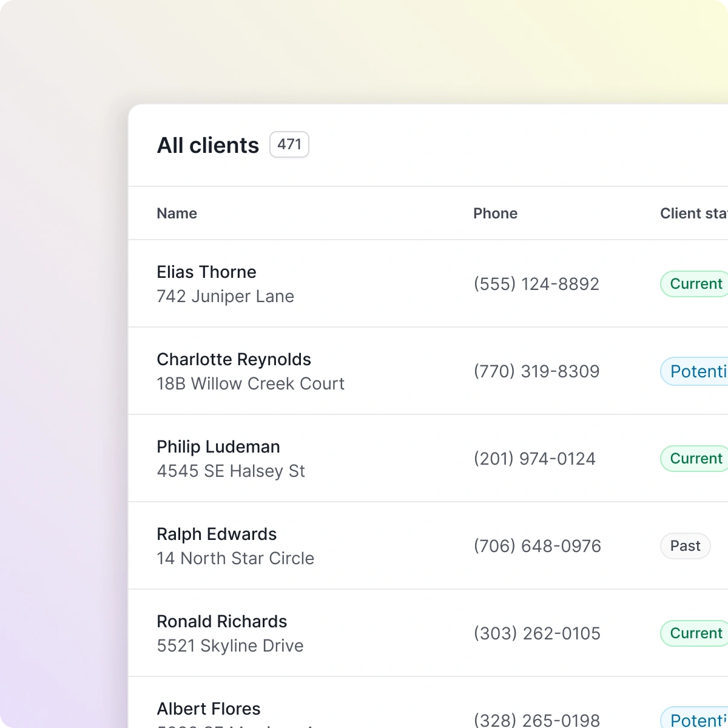Select the Current badge for Elias Thorne

(x=695, y=283)
